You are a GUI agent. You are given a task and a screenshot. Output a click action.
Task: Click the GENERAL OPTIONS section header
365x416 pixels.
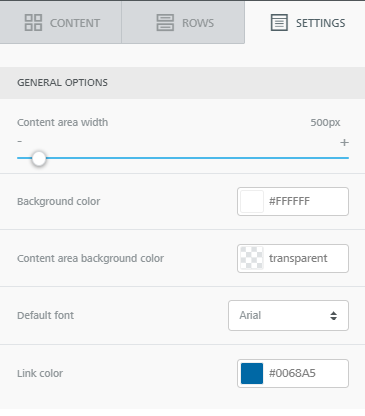[x=182, y=83]
